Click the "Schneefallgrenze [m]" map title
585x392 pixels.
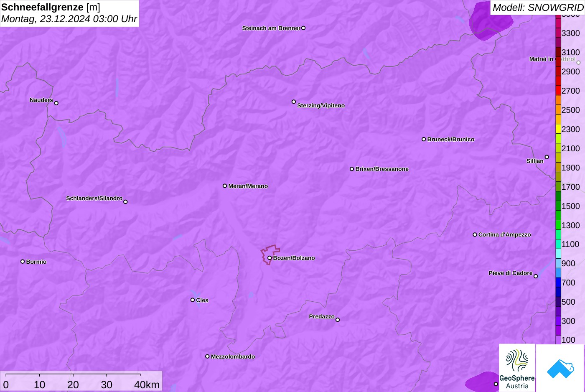pos(51,7)
